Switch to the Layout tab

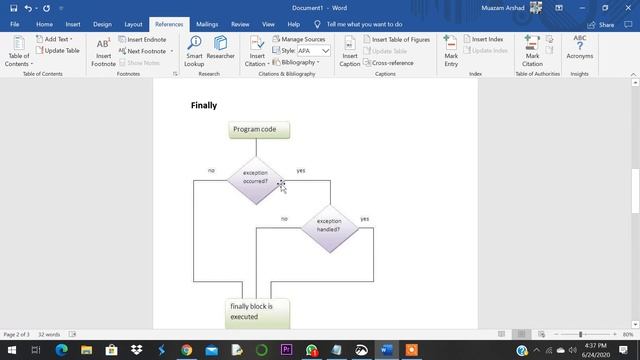point(133,24)
